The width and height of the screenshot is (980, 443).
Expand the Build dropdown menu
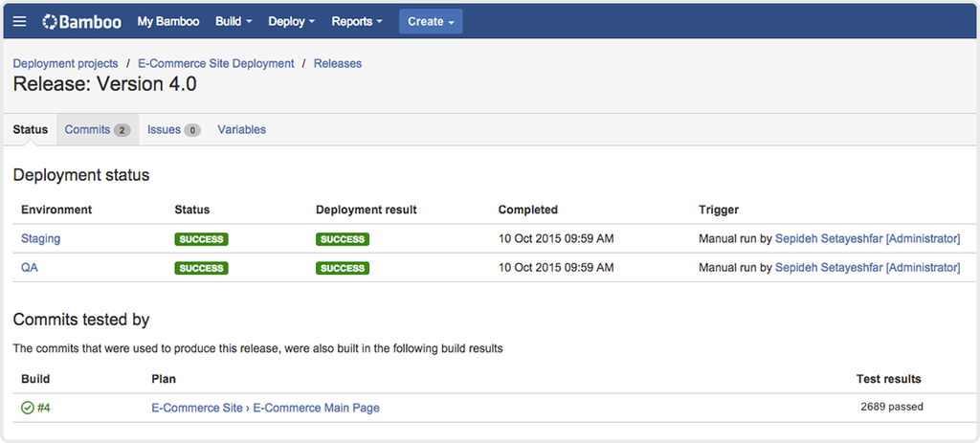click(x=234, y=21)
